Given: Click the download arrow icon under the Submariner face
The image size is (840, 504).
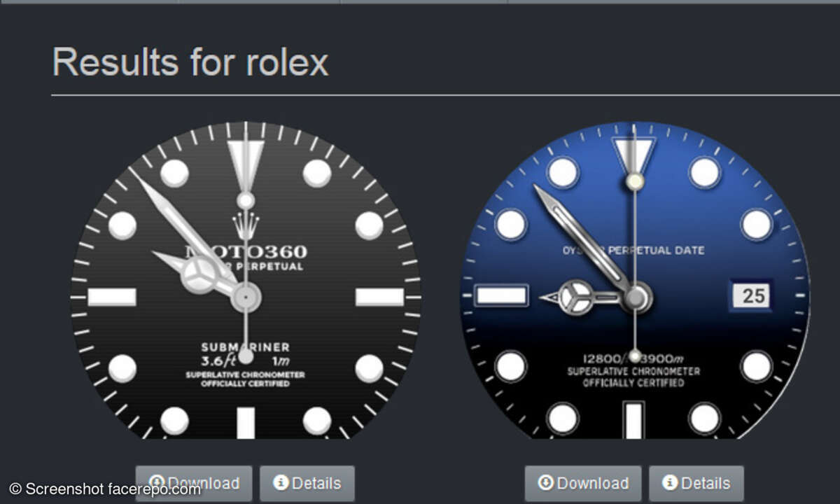Looking at the screenshot, I should (157, 482).
